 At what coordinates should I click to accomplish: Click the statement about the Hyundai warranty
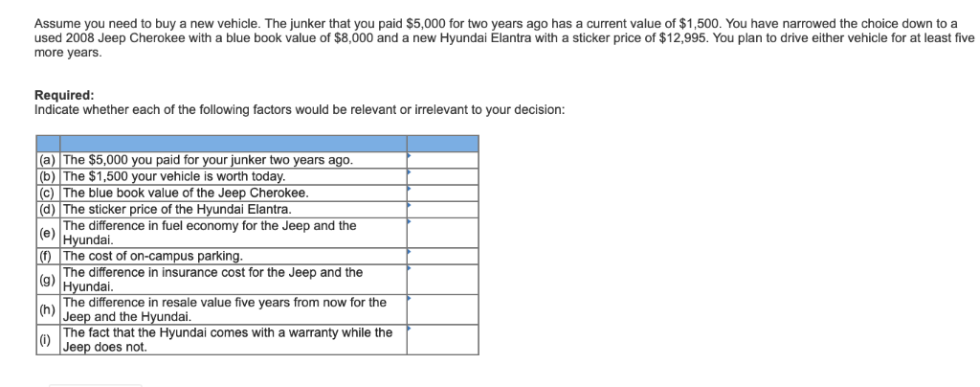click(x=228, y=340)
